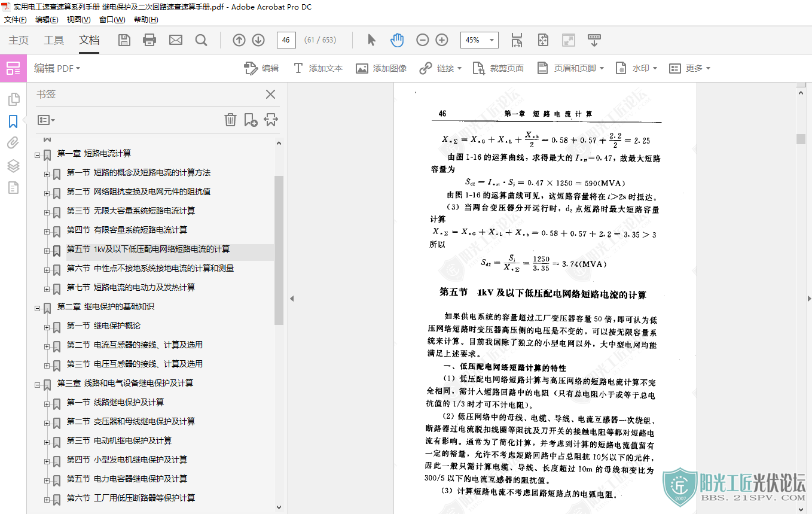Click 添加文本 add text button
The image size is (812, 514).
click(x=318, y=68)
